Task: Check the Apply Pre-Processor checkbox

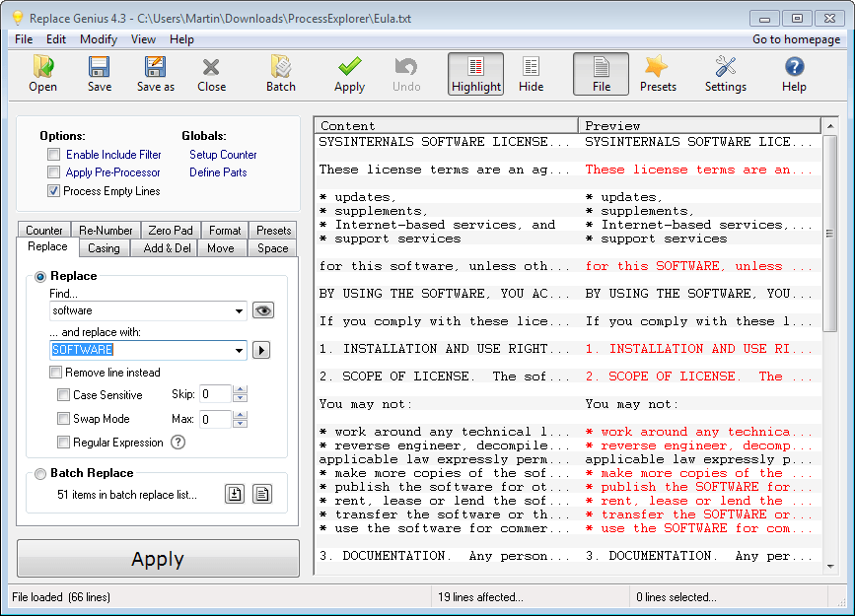Action: coord(53,172)
